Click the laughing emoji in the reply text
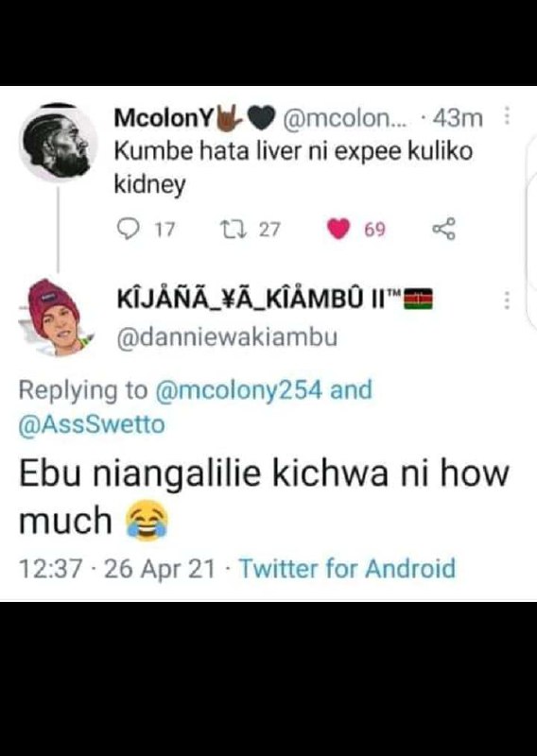Screen dimensions: 537x756 [x=147, y=521]
